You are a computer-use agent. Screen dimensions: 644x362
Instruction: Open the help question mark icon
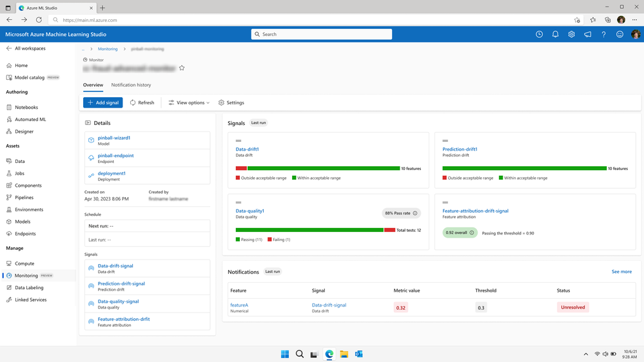tap(603, 35)
